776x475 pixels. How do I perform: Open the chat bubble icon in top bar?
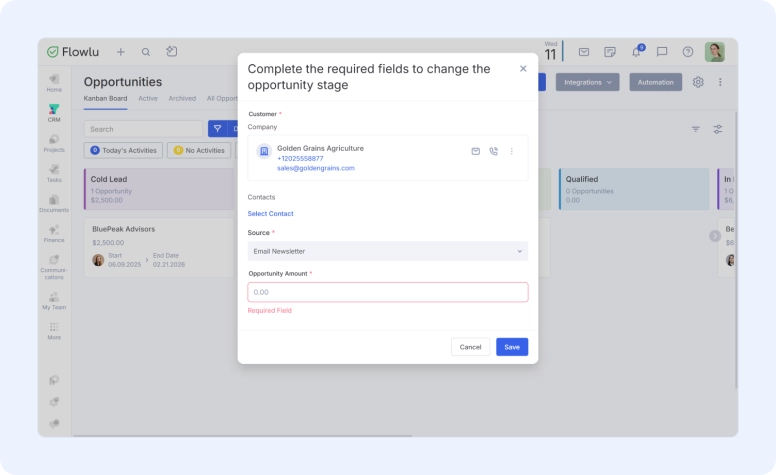(x=662, y=52)
